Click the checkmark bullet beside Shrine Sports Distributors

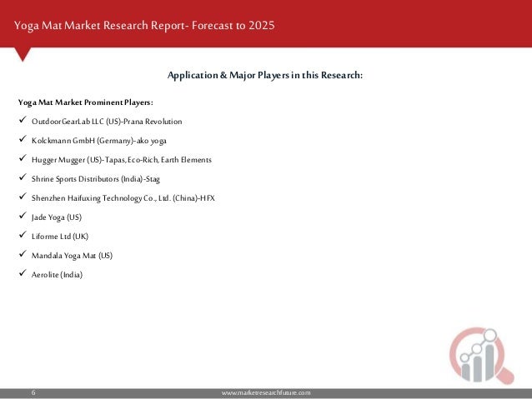(23, 177)
